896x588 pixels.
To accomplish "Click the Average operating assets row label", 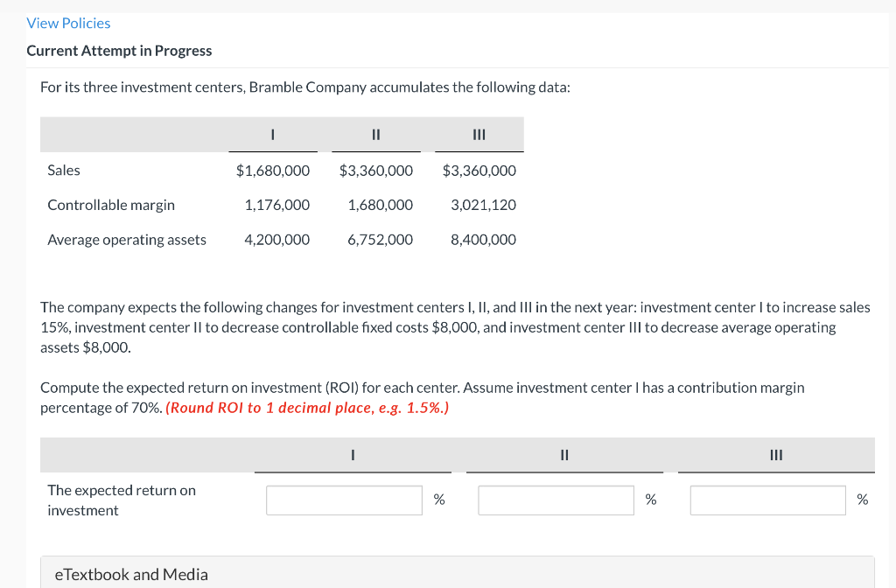I will click(x=127, y=239).
